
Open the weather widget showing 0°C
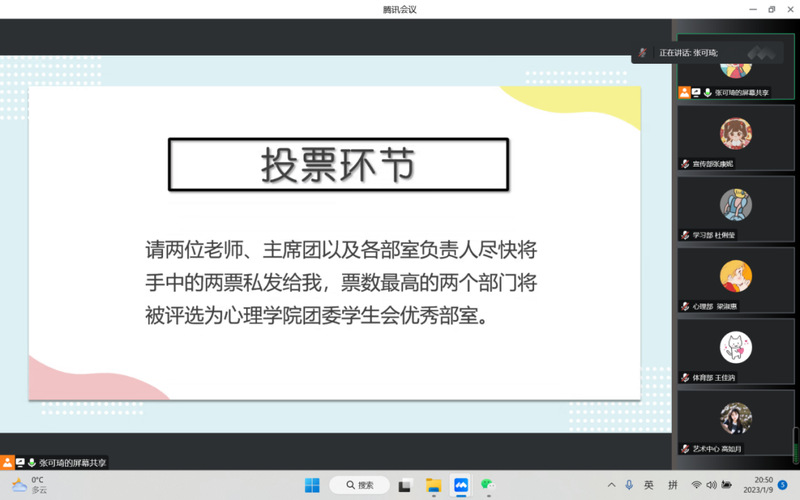click(x=30, y=485)
